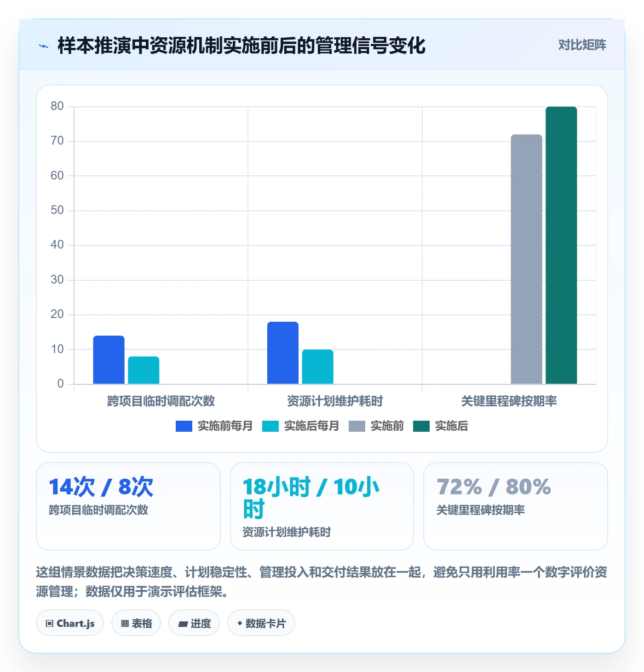Select the 数据卡片 tag
Viewport: 644px width, 672px height.
(x=261, y=623)
